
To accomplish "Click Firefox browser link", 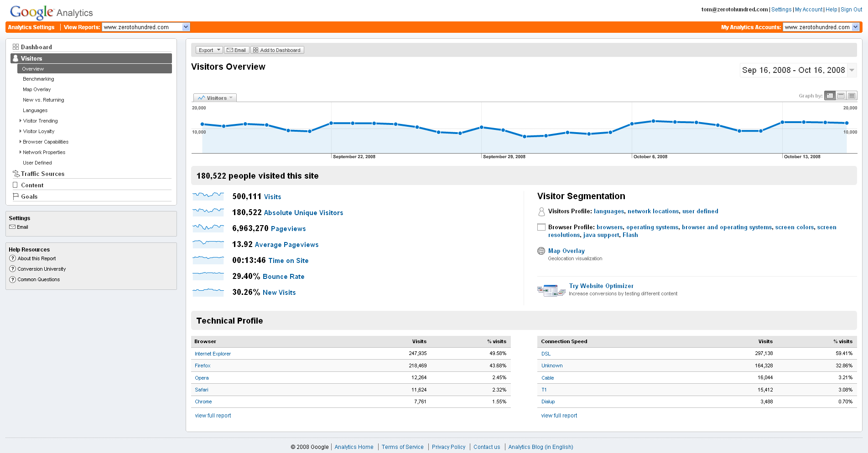I will click(x=203, y=365).
